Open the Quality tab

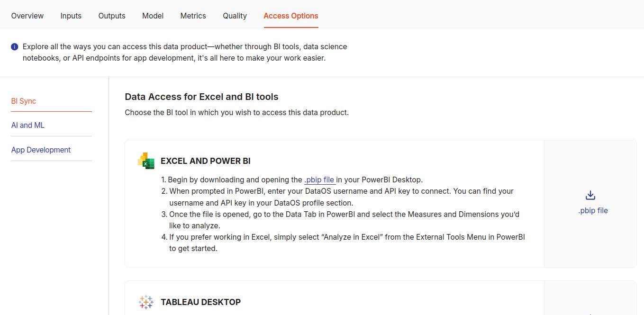click(x=235, y=15)
